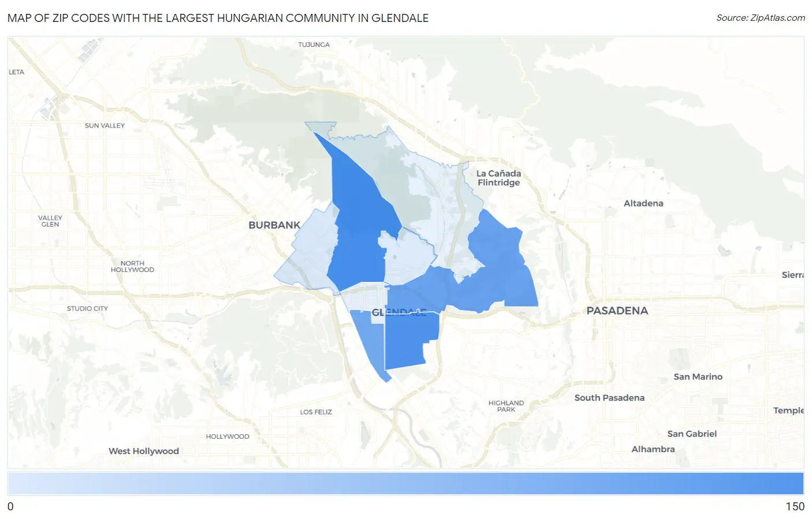Click the color legend gradient bar
The width and height of the screenshot is (812, 519).
click(405, 483)
